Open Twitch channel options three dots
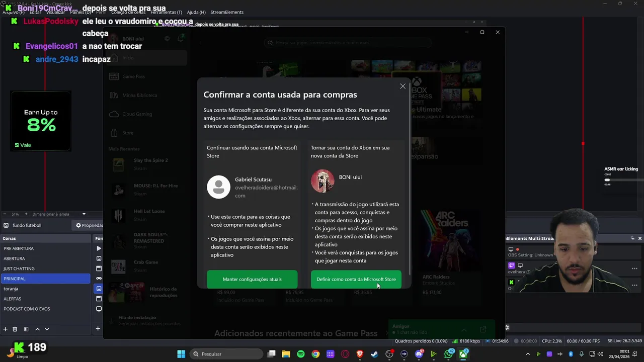Screen dimensions: 644x362 (x=634, y=268)
